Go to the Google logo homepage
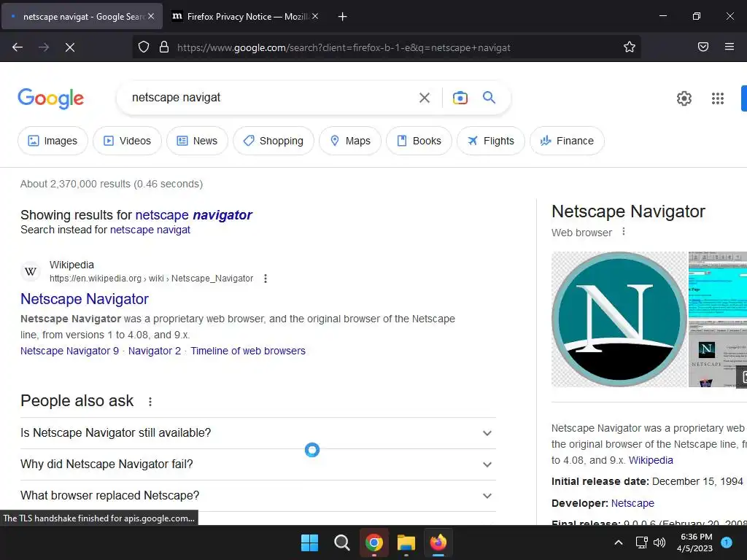Screen dimensions: 747x560 click(51, 98)
